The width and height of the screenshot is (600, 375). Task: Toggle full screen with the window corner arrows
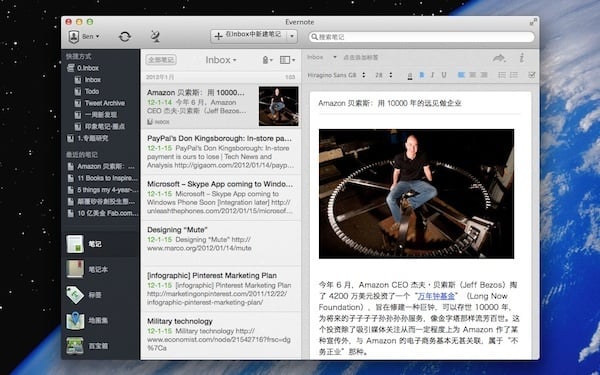[x=533, y=22]
